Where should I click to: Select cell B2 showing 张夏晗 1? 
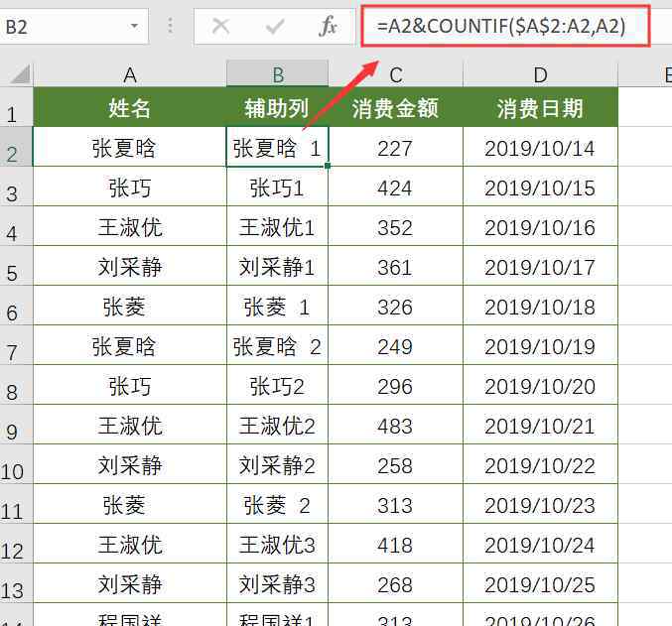coord(277,147)
